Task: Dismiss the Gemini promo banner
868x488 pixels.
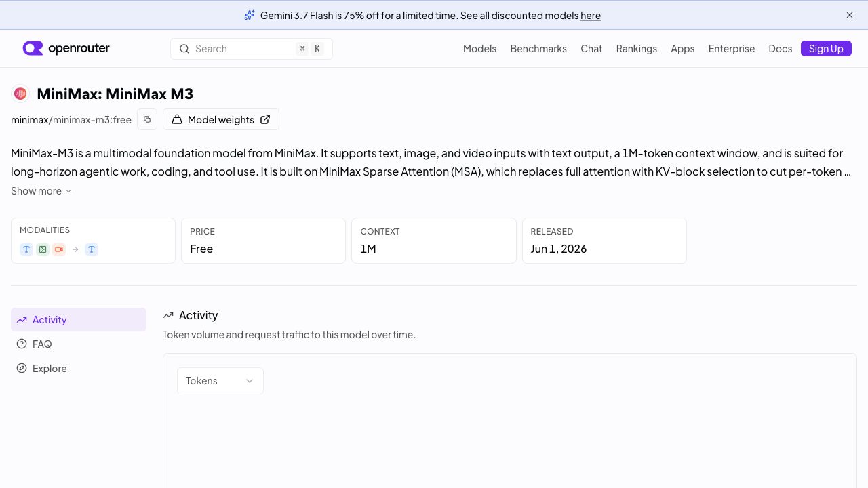Action: (850, 15)
